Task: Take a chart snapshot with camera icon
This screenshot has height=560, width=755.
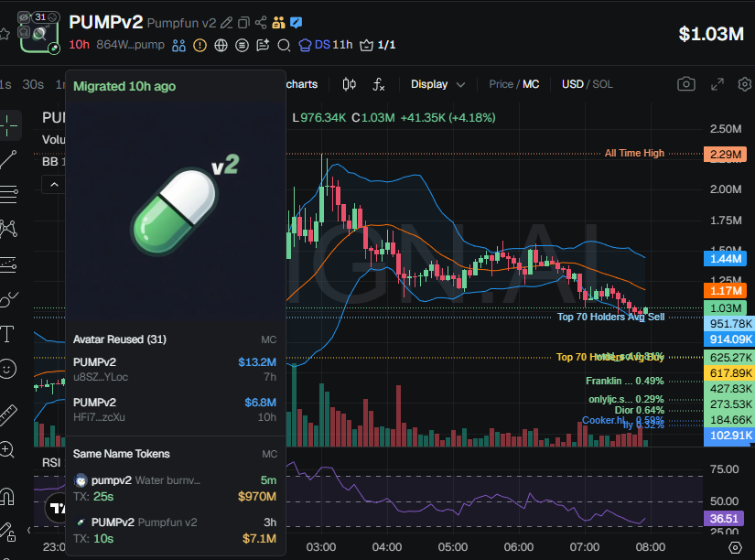Action: click(x=686, y=84)
